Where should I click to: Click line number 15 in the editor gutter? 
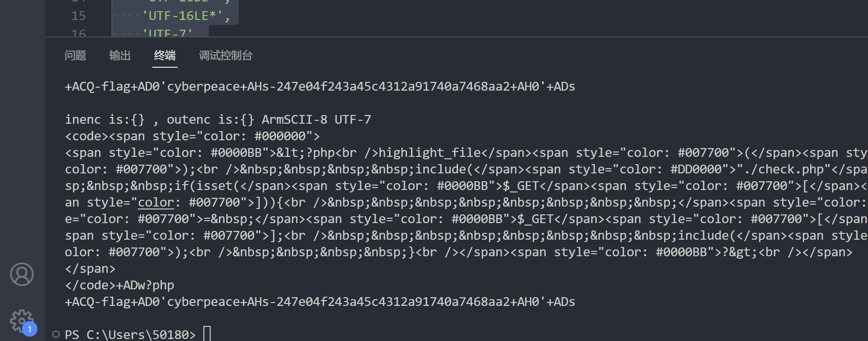(78, 16)
